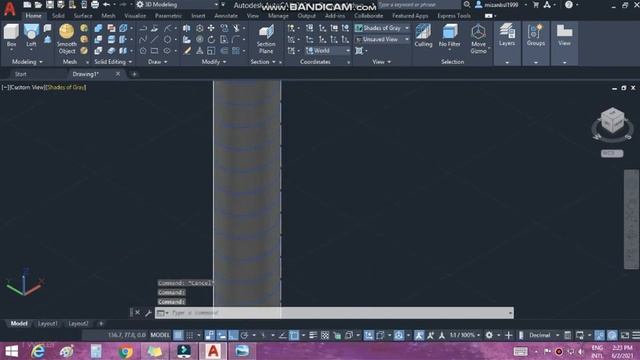Click the viewport navigation bar
This screenshot has width=640, height=360.
pos(631,219)
